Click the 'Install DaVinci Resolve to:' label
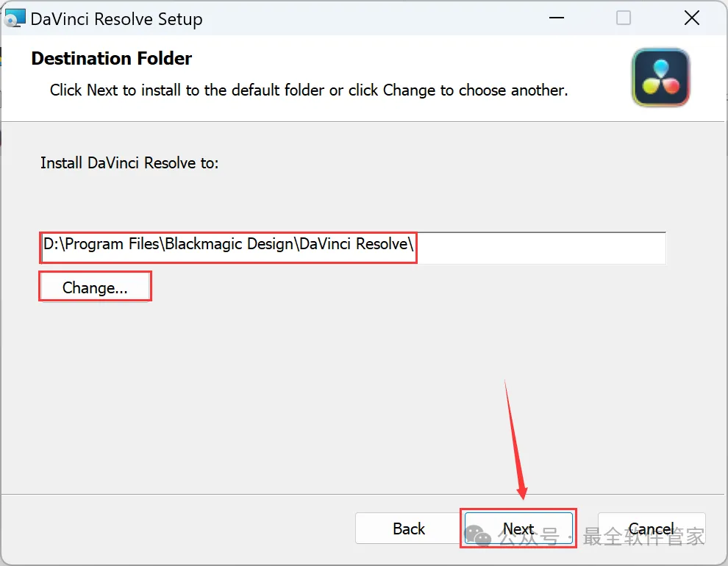 (x=129, y=162)
